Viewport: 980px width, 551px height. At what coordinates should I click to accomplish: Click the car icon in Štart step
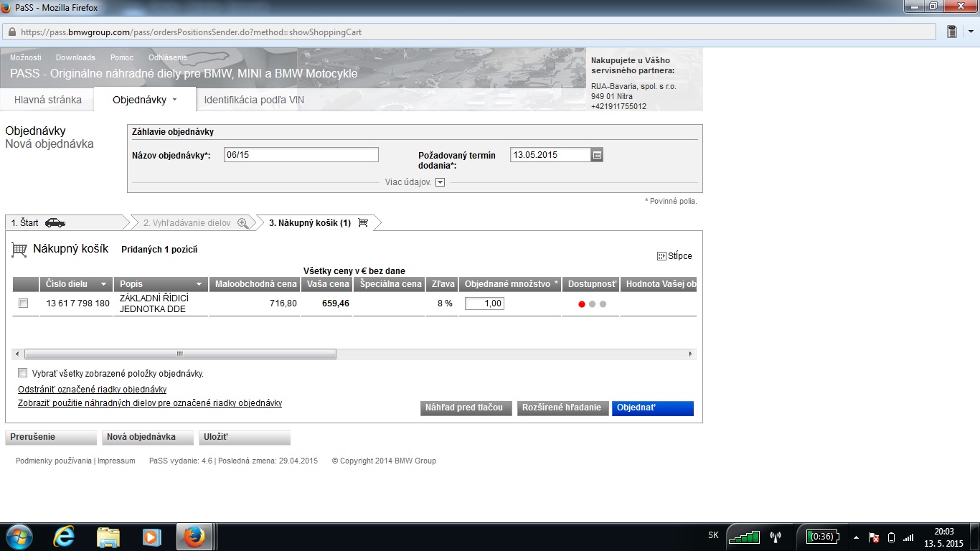55,222
